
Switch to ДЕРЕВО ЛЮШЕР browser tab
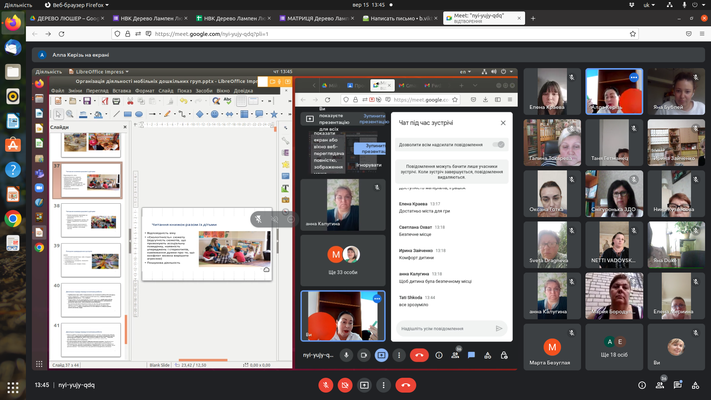point(67,18)
